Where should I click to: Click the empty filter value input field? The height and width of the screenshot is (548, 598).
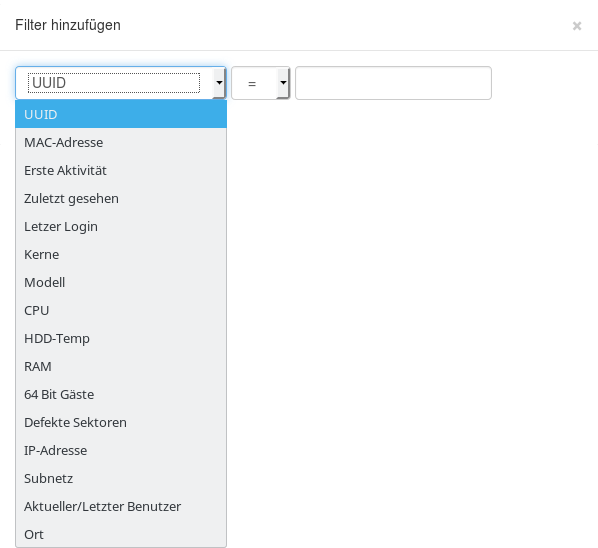pyautogui.click(x=393, y=83)
